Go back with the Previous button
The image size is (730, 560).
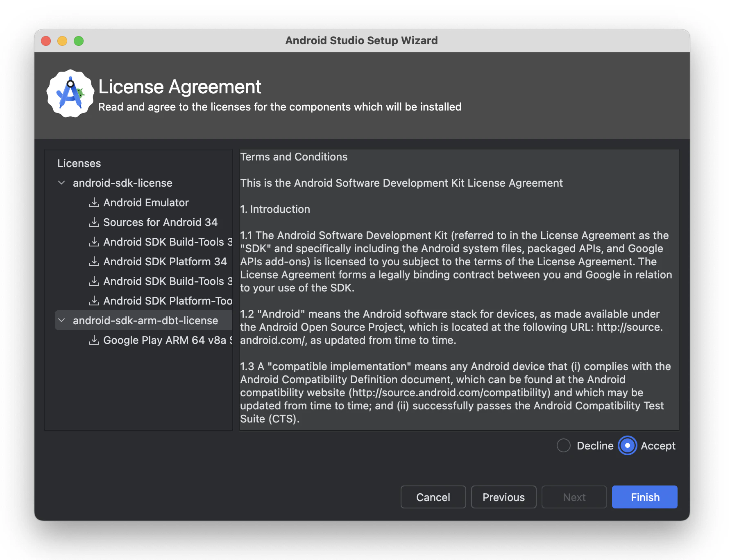(503, 497)
